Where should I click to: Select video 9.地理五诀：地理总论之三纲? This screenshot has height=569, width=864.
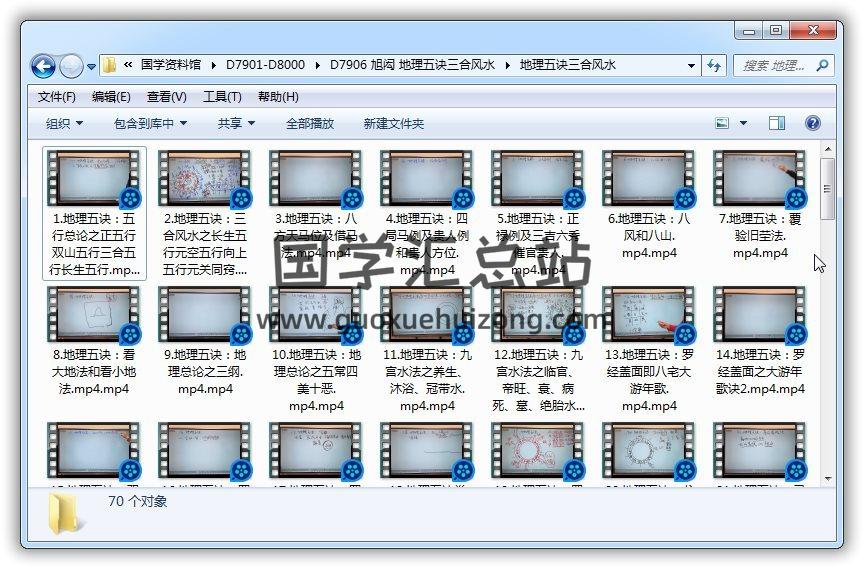point(205,341)
